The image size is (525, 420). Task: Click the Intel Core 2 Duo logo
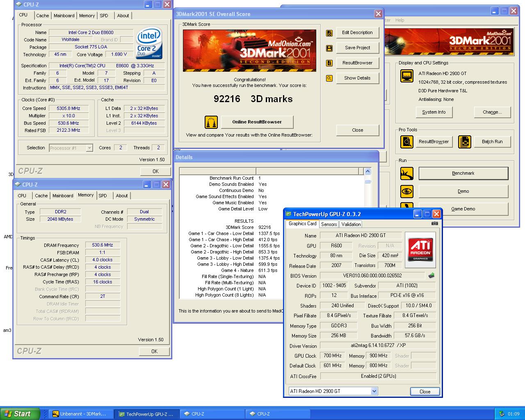[149, 43]
